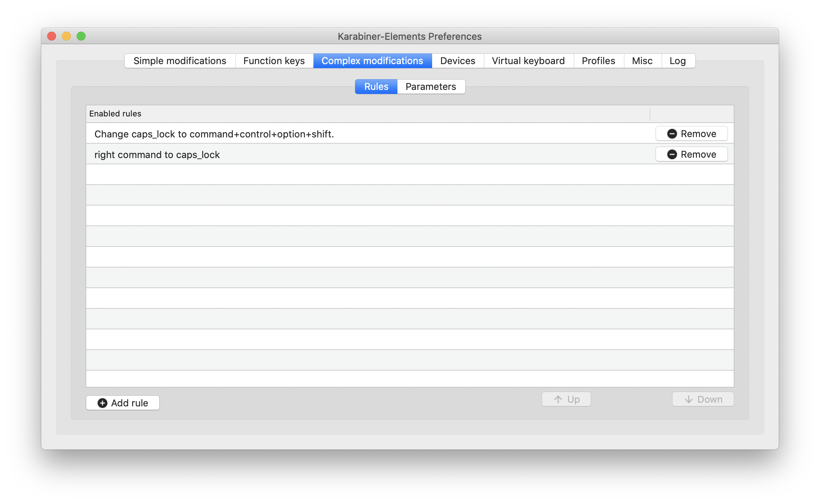820x504 pixels.
Task: Open the Profiles tab
Action: click(x=598, y=61)
